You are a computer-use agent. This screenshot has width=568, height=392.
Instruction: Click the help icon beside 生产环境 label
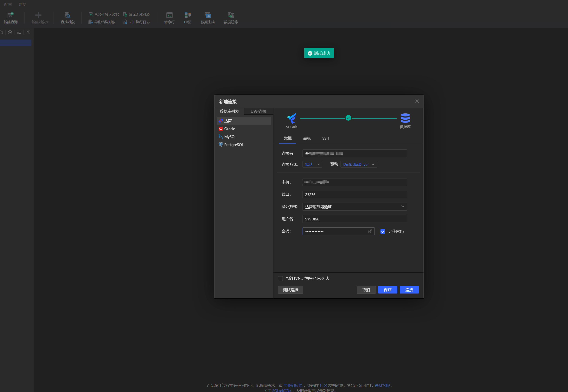tap(327, 278)
